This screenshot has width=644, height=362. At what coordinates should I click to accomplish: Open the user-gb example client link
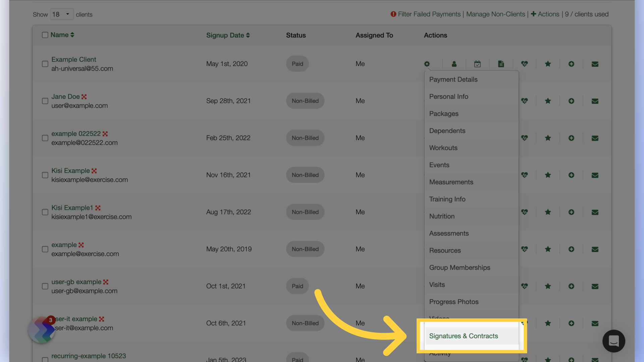[76, 282]
